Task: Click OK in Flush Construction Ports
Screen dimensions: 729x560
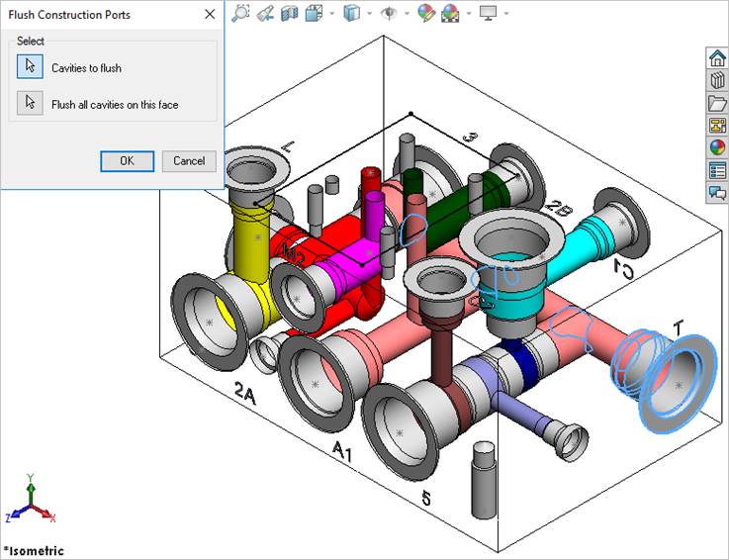Action: click(x=128, y=161)
